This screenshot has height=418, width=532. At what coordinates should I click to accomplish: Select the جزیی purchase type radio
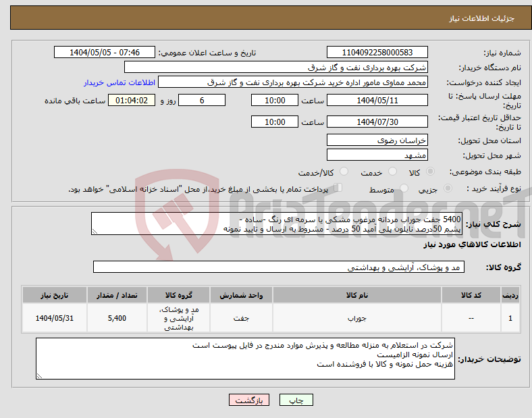[x=448, y=188]
